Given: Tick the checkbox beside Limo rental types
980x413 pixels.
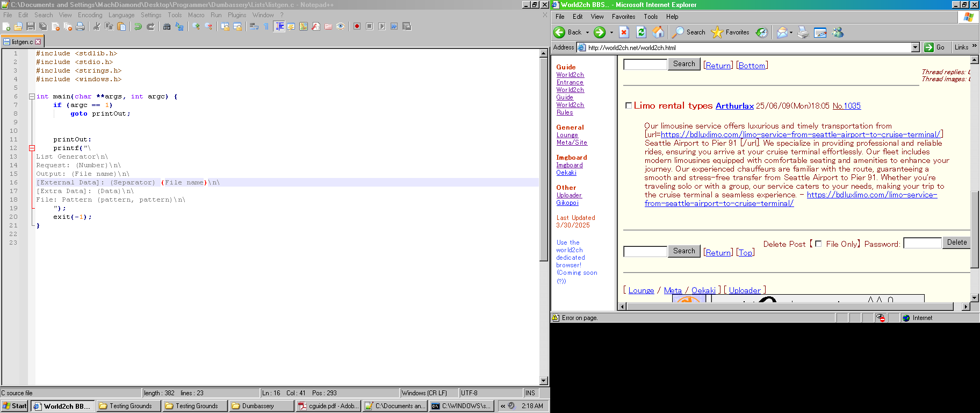Looking at the screenshot, I should (x=629, y=106).
